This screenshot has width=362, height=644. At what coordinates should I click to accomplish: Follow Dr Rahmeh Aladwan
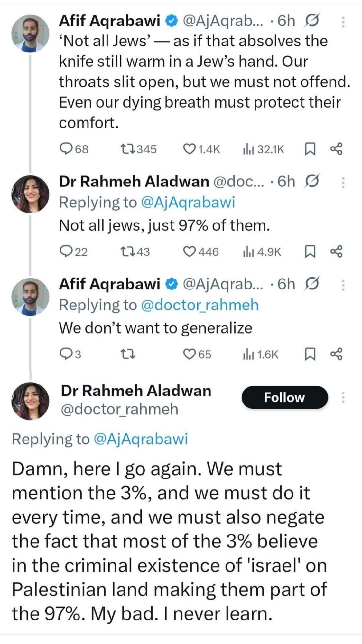click(x=285, y=397)
